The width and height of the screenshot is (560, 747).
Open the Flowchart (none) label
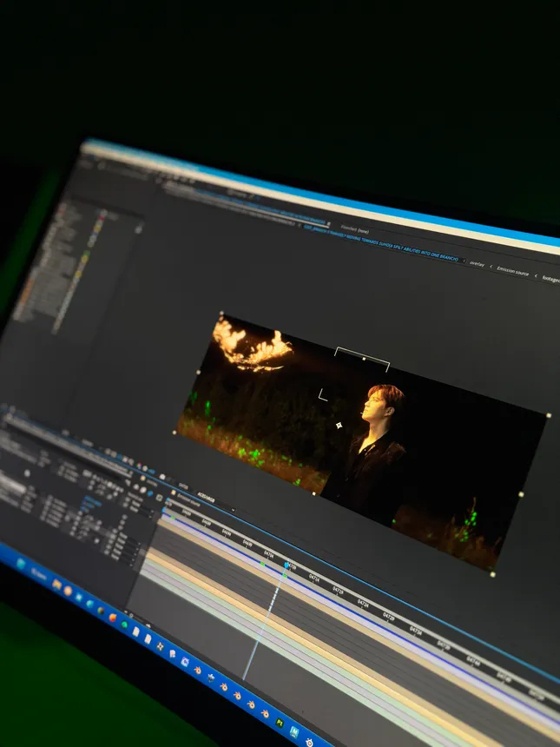(355, 230)
